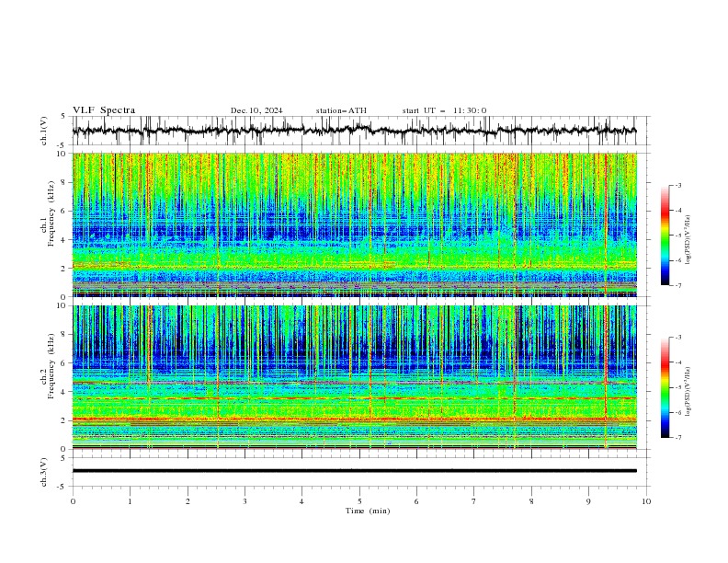The height and width of the screenshot is (563, 728).
Task: Click time-axis tick label "1"
Action: [x=131, y=501]
